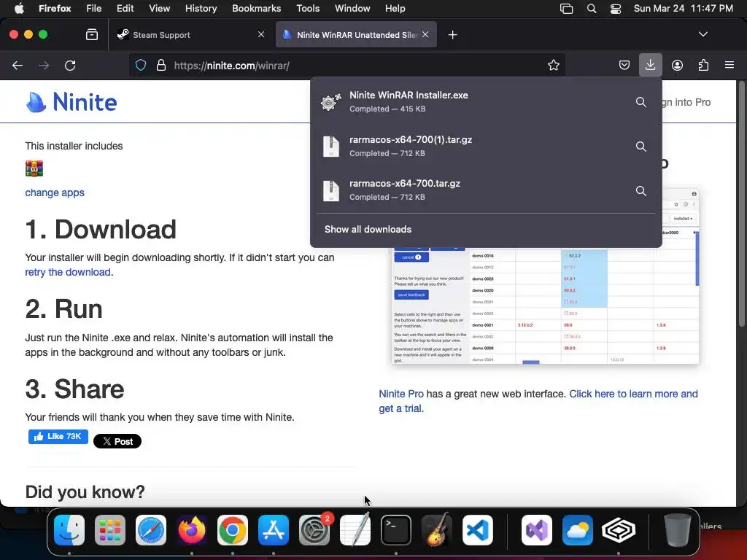Viewport: 747px width, 560px height.
Task: Open Firefox View recent browsing button
Action: click(91, 35)
